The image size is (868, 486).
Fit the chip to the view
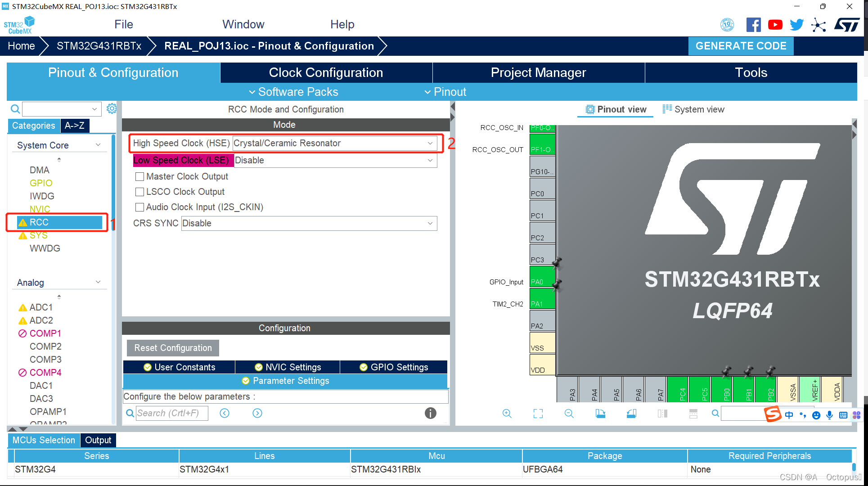click(538, 414)
